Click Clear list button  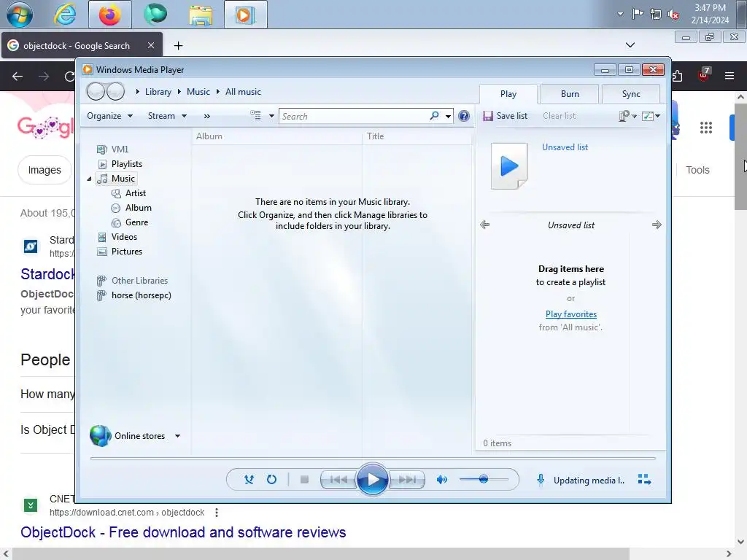(560, 116)
